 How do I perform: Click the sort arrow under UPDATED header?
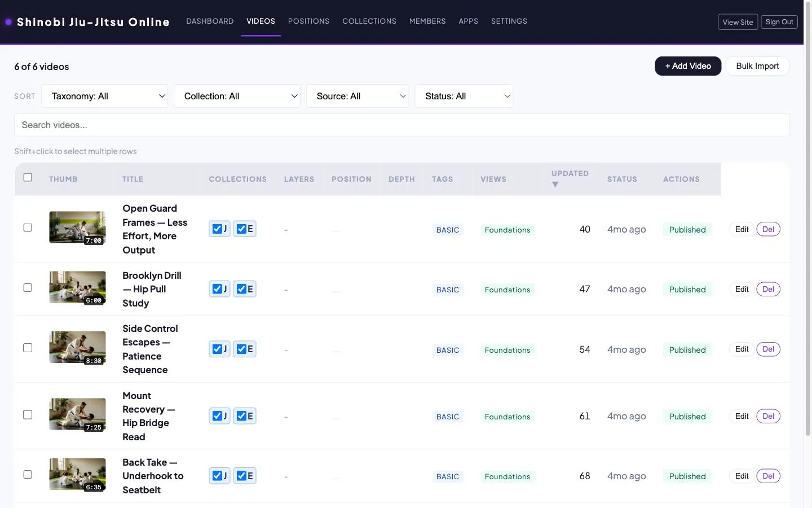point(555,185)
